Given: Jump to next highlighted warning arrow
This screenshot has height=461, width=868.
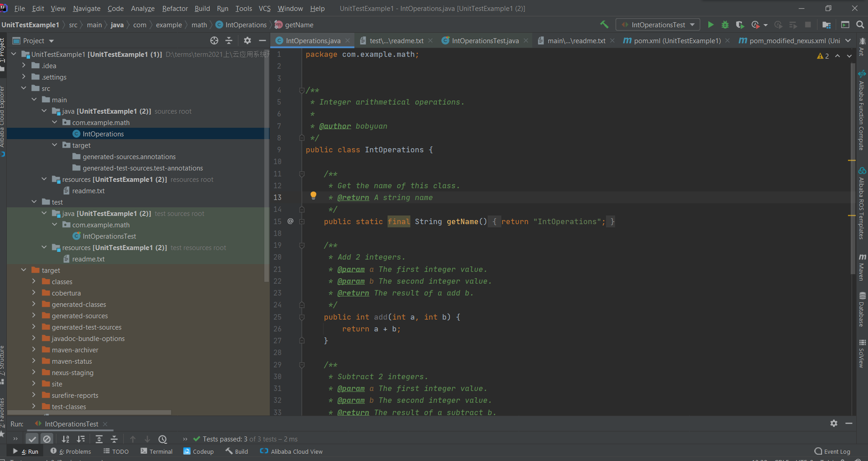Looking at the screenshot, I should [849, 56].
